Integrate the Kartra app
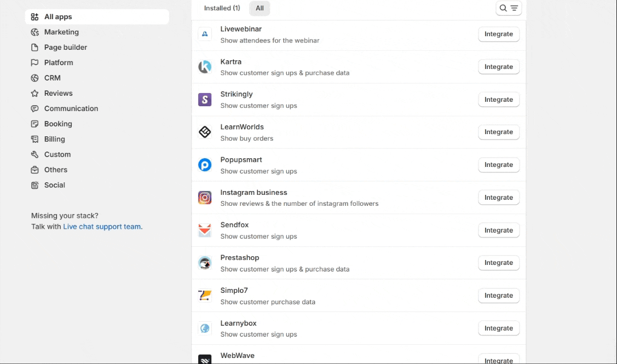 499,67
